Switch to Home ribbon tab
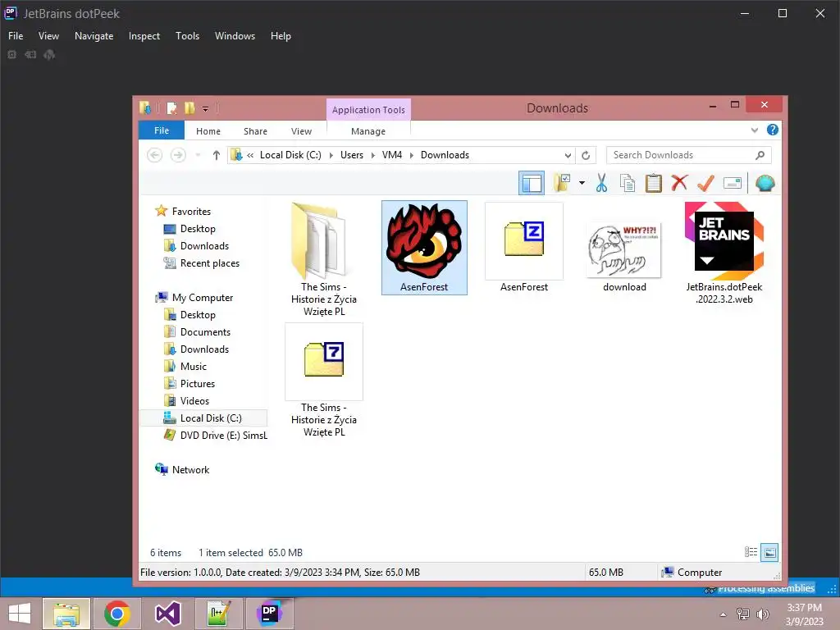The height and width of the screenshot is (630, 840). pos(208,131)
